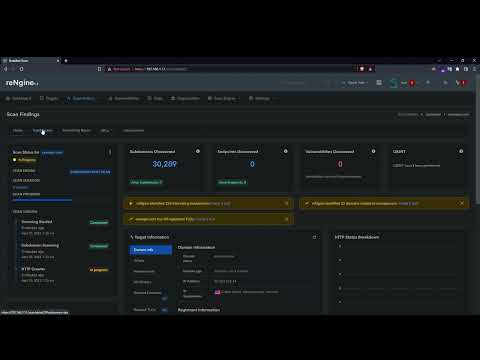The height and width of the screenshot is (360, 480).
Task: Click the Subdomain Scanning timeline entry
Action: pos(40,245)
